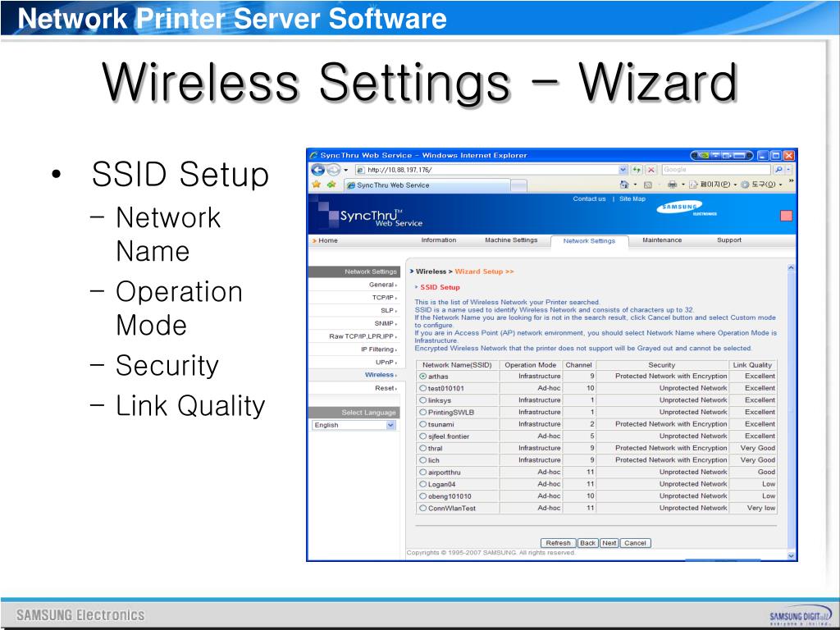Open the Favorites Center star icon
The width and height of the screenshot is (840, 630).
[317, 185]
